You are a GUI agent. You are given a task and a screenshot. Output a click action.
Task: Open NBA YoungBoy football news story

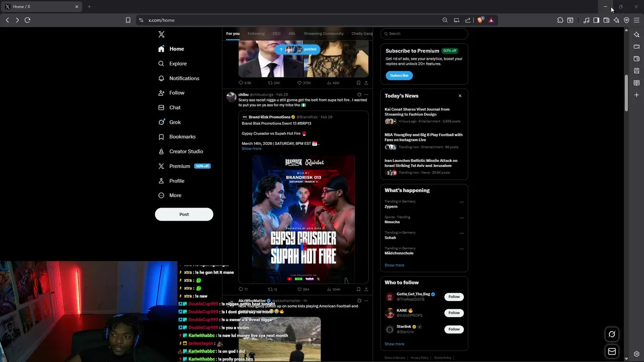(x=424, y=141)
